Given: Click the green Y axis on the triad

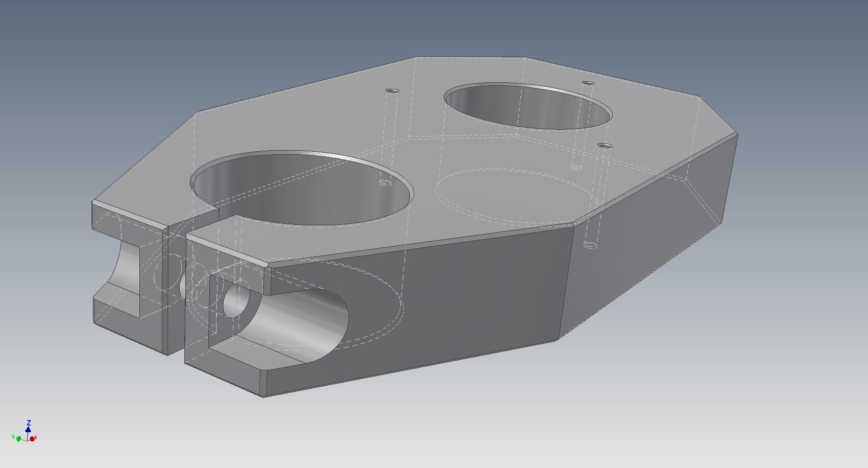Looking at the screenshot, I should 17,438.
